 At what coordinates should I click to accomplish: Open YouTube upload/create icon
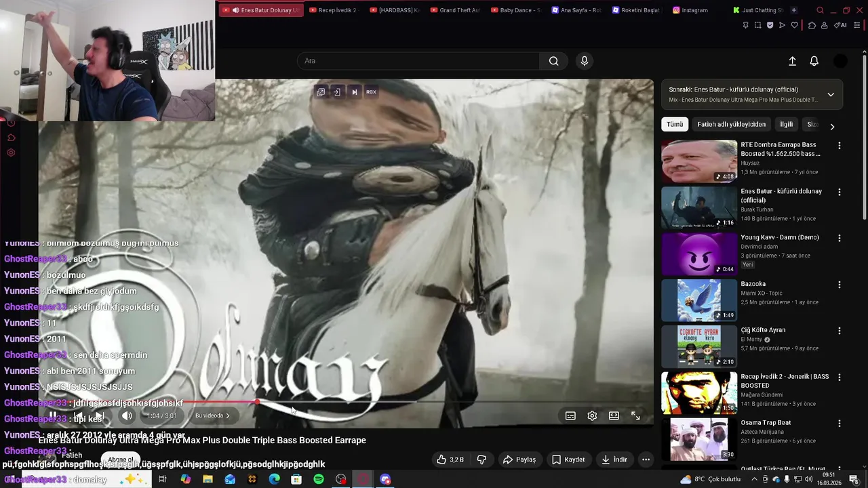(792, 61)
